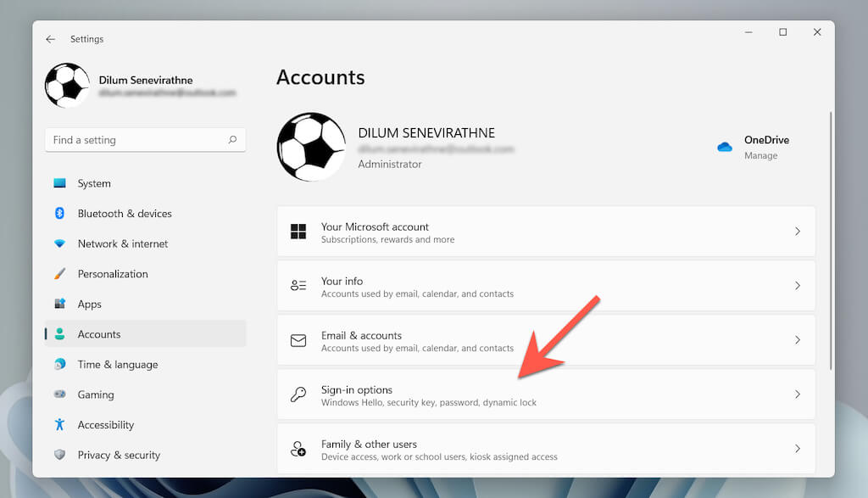
Task: Minimize the Settings window
Action: tap(748, 32)
